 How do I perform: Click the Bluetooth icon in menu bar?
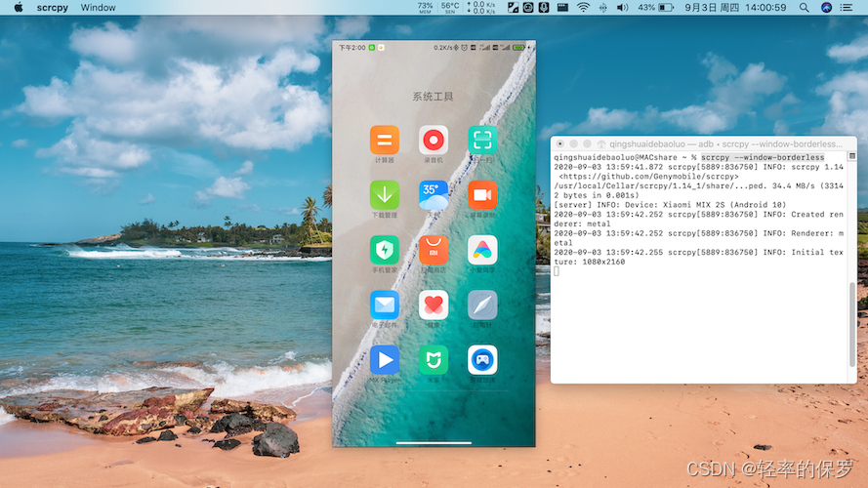602,7
